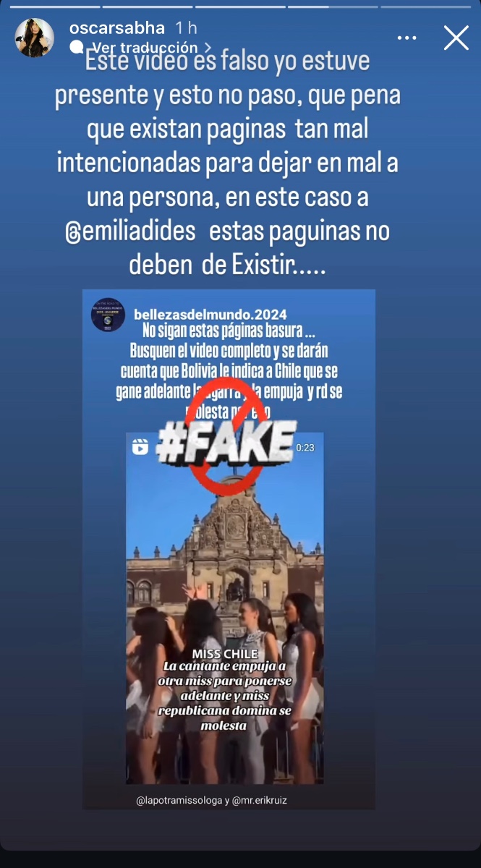Tap the @lapotramissologa y @mr.erikruiz credit
The height and width of the screenshot is (868, 481).
(213, 801)
